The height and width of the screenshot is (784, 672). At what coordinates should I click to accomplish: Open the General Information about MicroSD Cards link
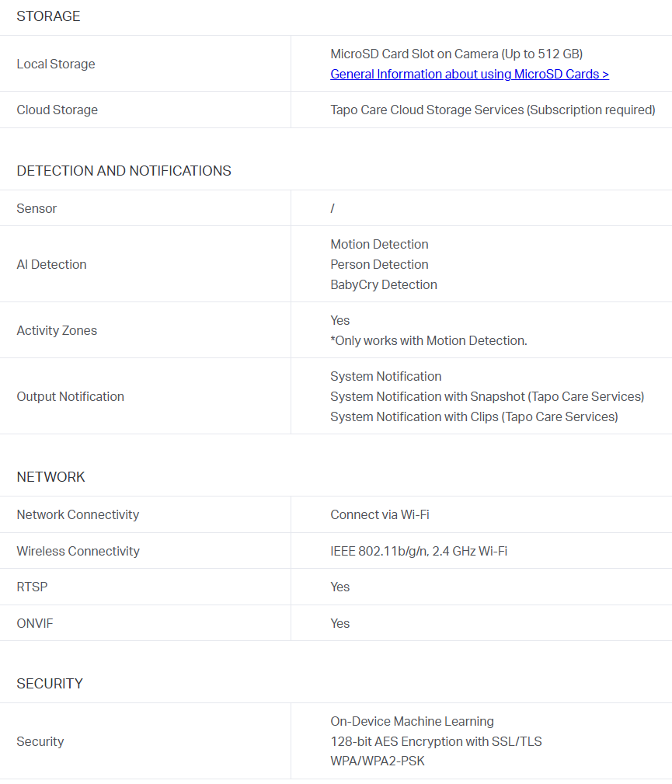click(469, 74)
